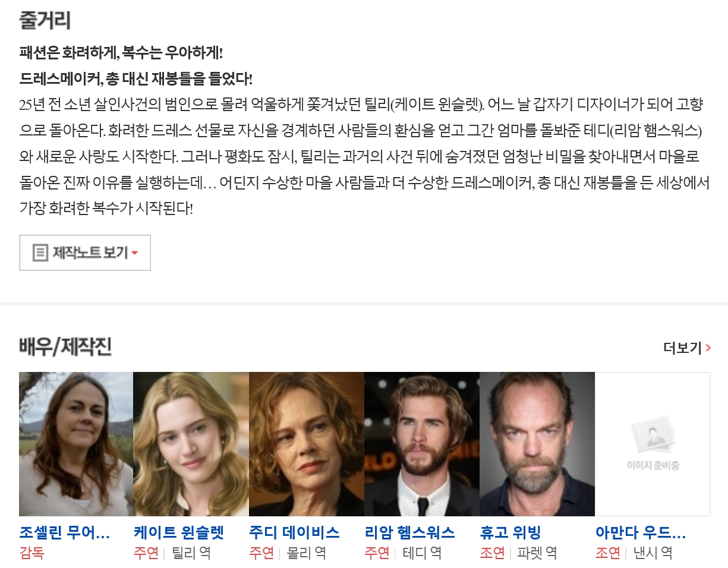Open the 아만다 우드 name link
This screenshot has height=568, width=728.
coord(641,532)
